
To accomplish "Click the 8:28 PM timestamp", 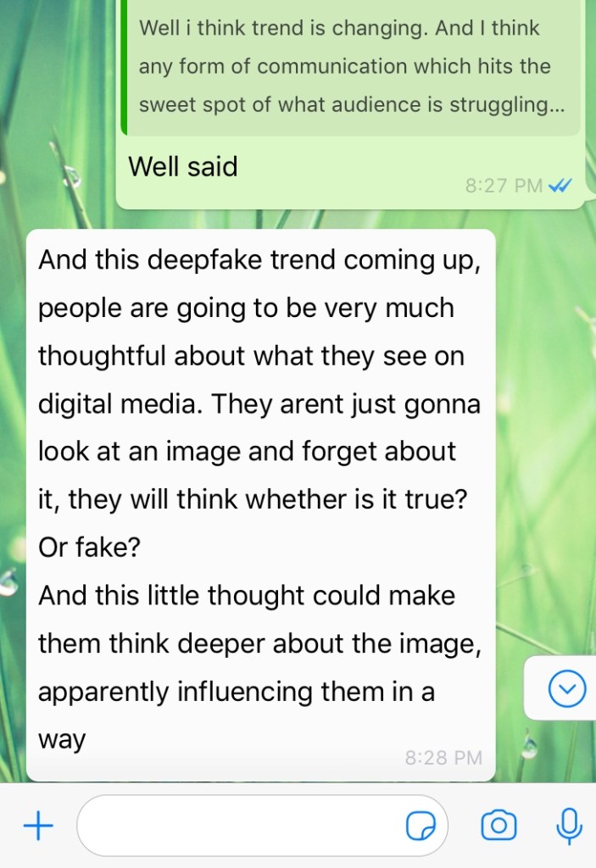I will [x=443, y=757].
